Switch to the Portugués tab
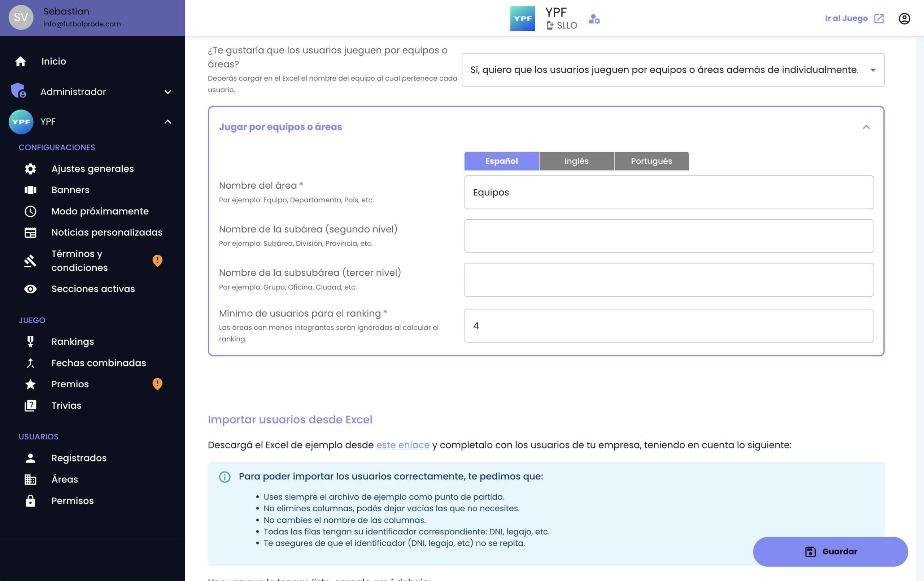This screenshot has height=581, width=924. (x=651, y=161)
